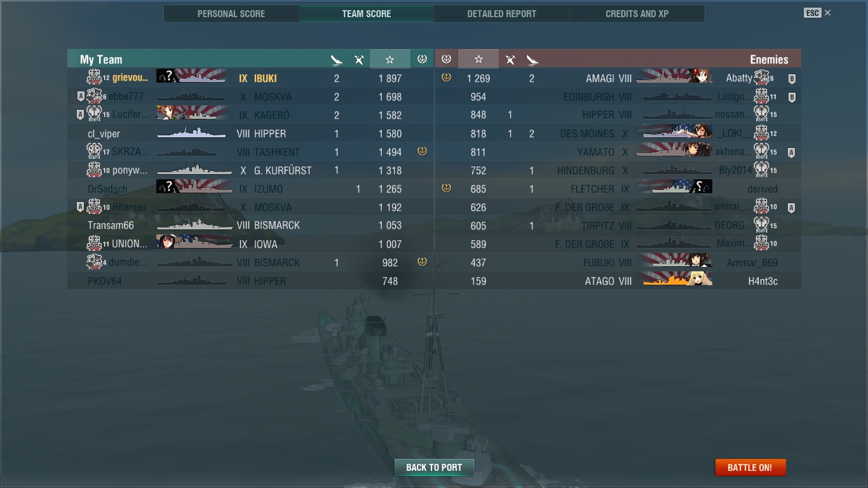Click the achievement medal on TASHKENT row
Viewport: 868px width, 488px height.
422,151
